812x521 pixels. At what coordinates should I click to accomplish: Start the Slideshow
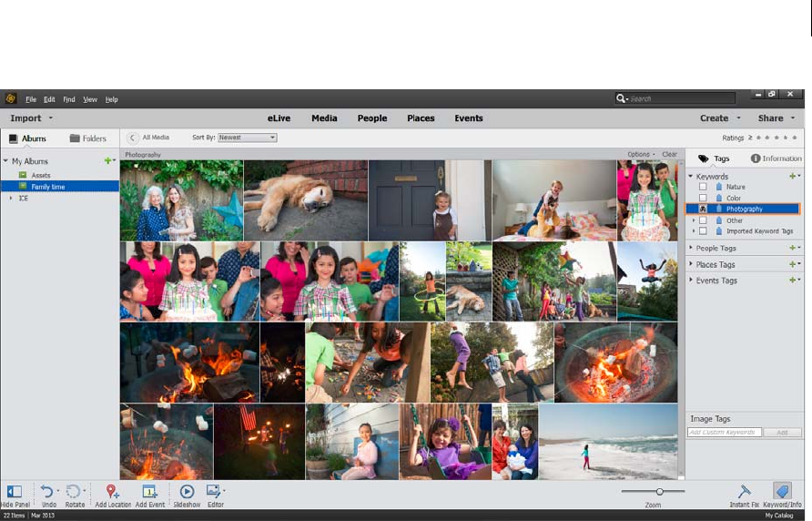[187, 491]
